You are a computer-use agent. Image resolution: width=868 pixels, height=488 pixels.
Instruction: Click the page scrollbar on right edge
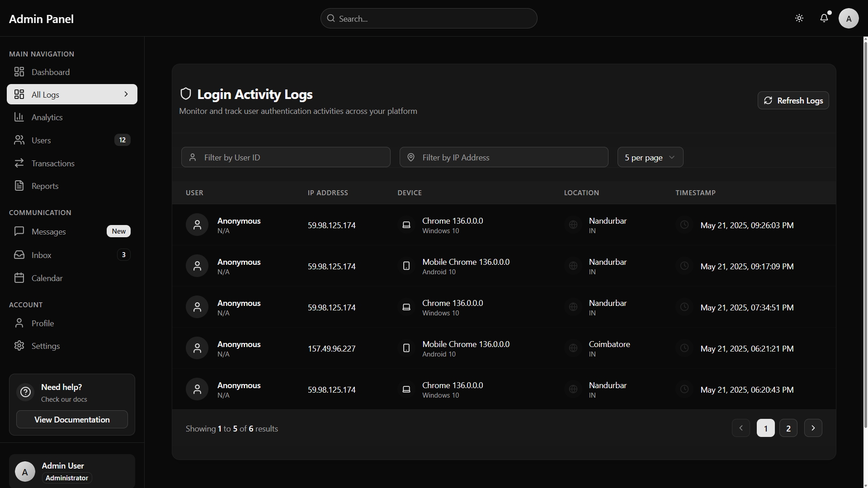tap(865, 226)
